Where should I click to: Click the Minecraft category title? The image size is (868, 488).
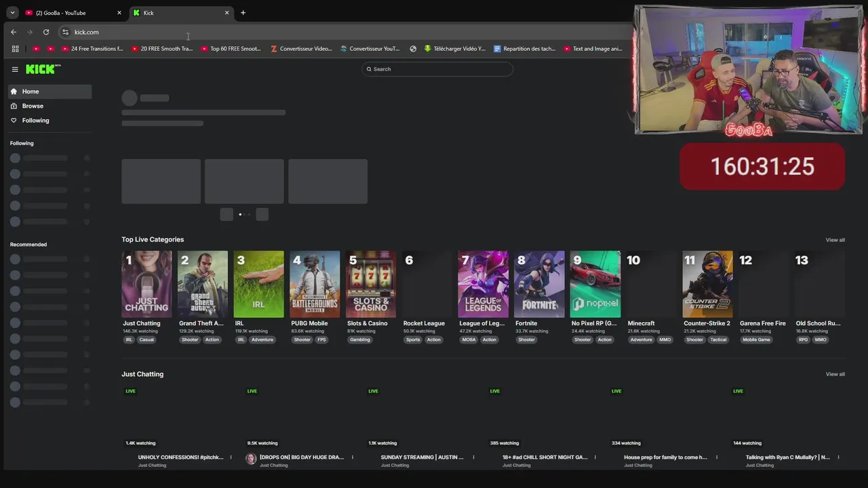641,323
